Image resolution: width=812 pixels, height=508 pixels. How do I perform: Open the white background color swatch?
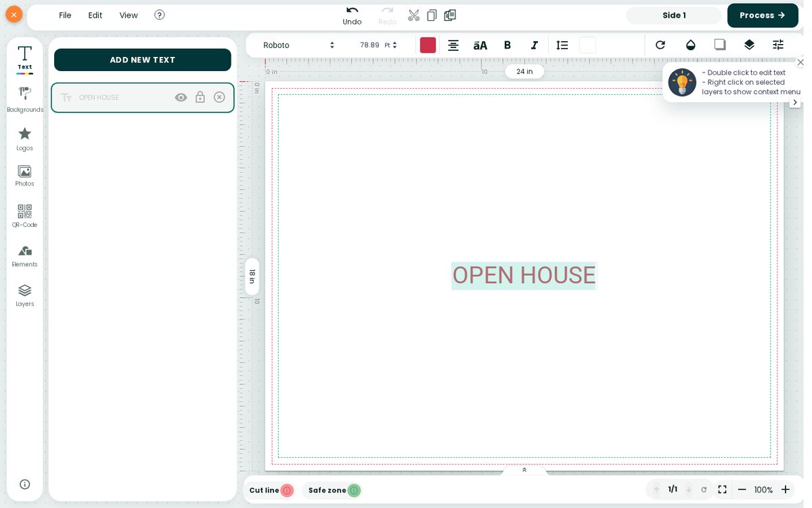point(587,45)
